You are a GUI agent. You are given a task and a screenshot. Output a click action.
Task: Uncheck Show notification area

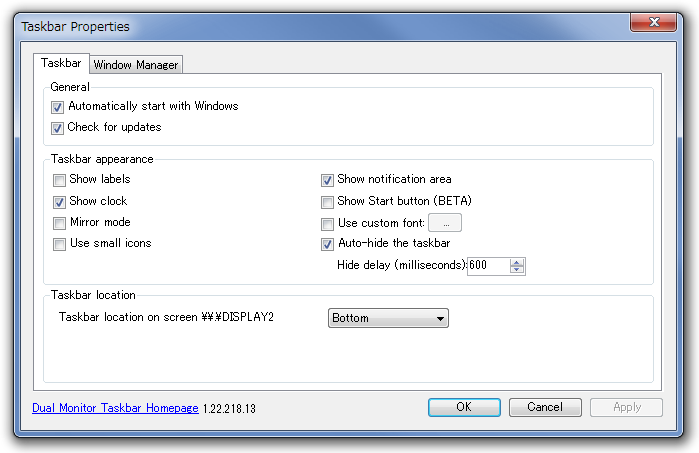click(x=327, y=180)
